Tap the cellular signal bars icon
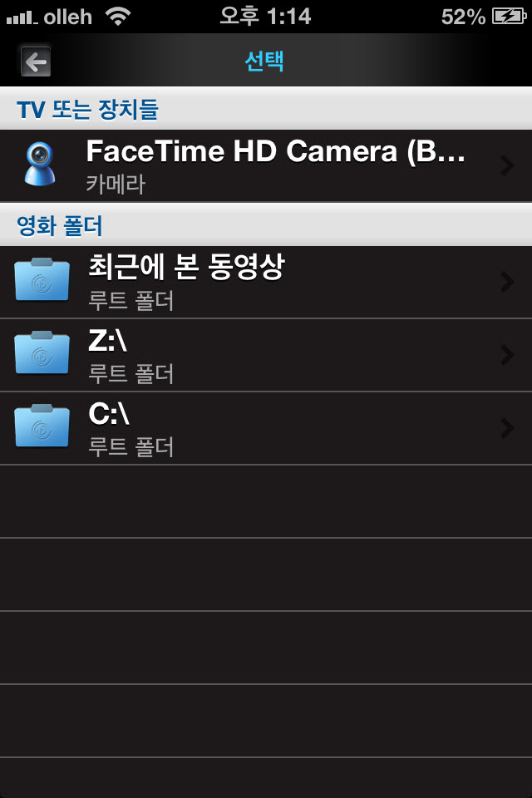 click(x=22, y=18)
